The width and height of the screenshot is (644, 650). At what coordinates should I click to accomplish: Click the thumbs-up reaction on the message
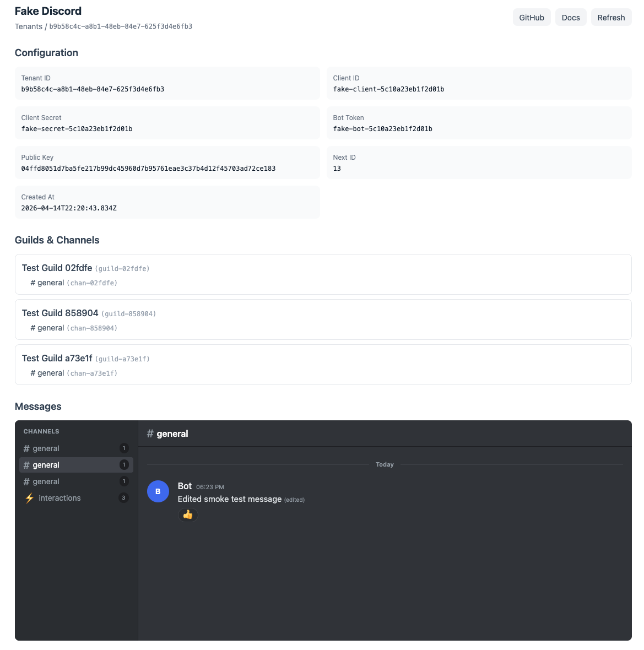(188, 515)
